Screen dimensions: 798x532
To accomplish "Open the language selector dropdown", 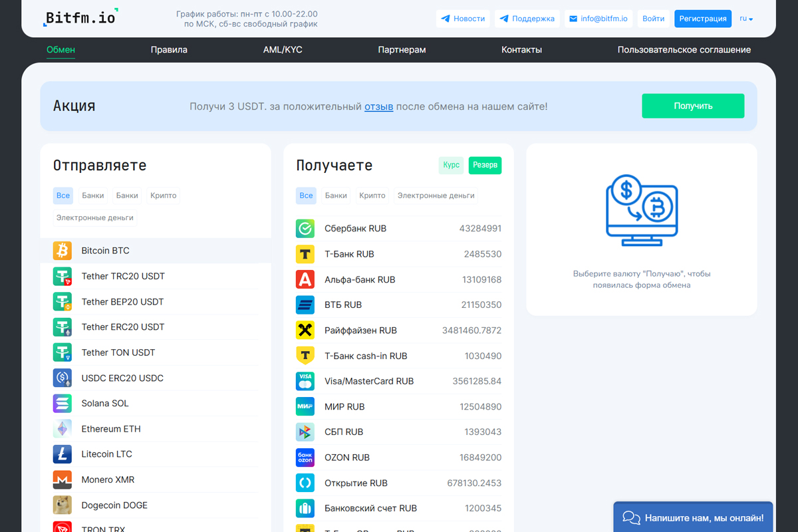I will (x=747, y=19).
